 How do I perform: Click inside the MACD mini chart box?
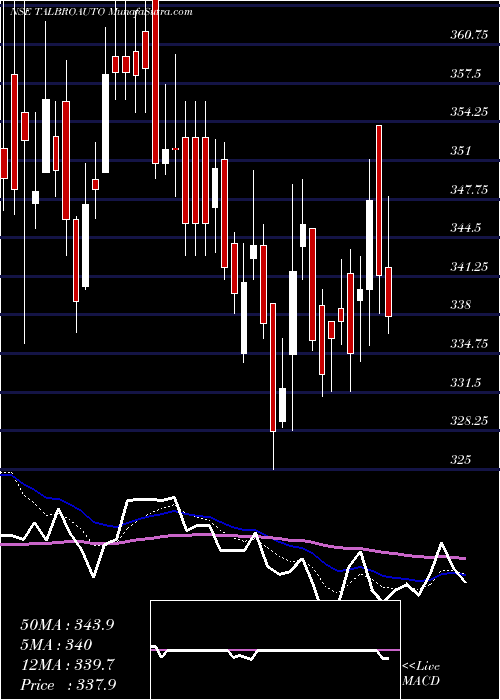tap(275, 650)
